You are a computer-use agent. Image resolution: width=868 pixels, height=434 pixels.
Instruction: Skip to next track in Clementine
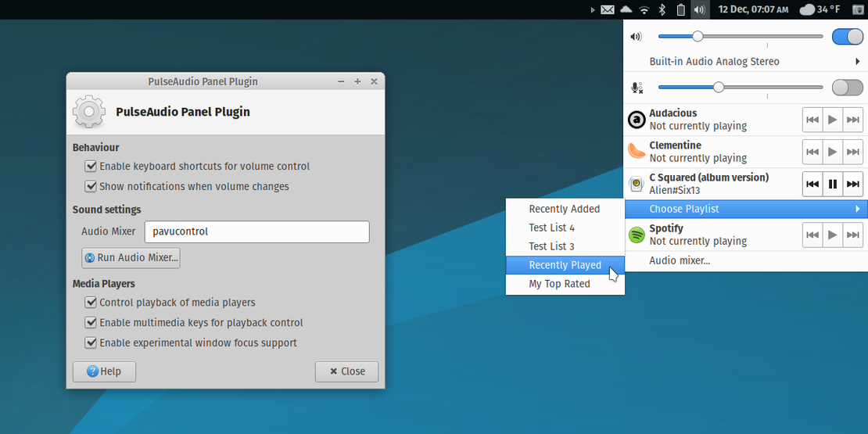(x=853, y=152)
